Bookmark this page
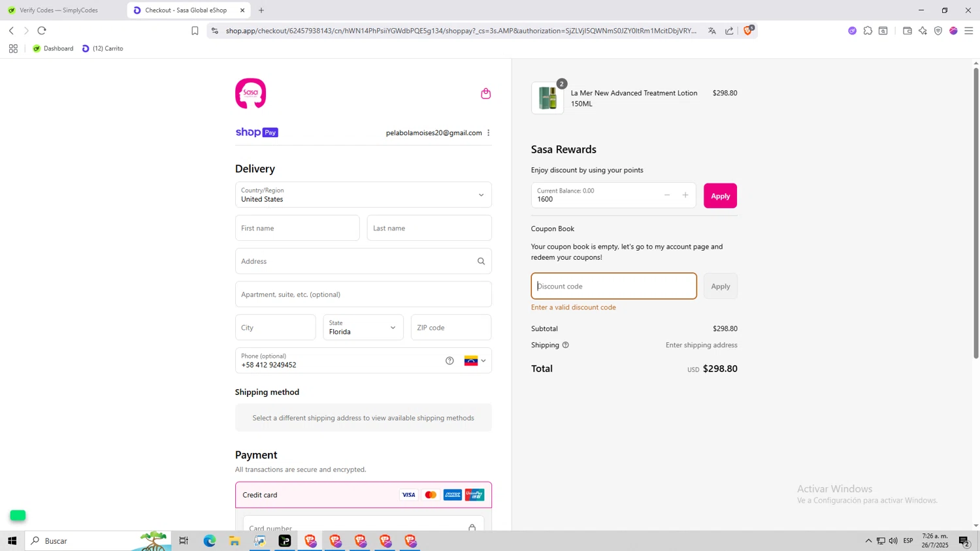This screenshot has height=551, width=980. pyautogui.click(x=195, y=31)
